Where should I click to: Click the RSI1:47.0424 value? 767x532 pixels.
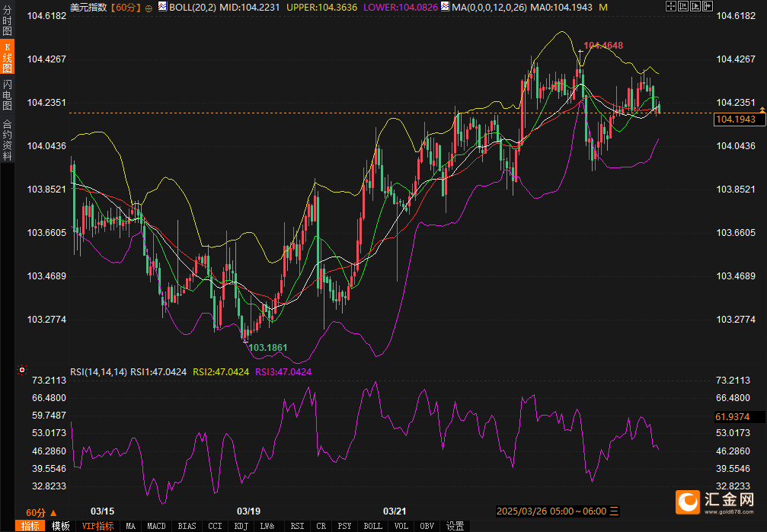tap(158, 372)
